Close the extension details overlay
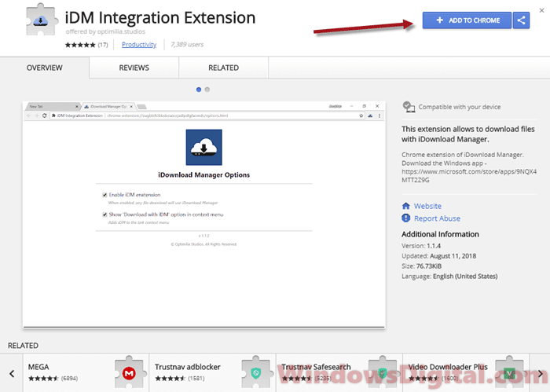 click(541, 10)
